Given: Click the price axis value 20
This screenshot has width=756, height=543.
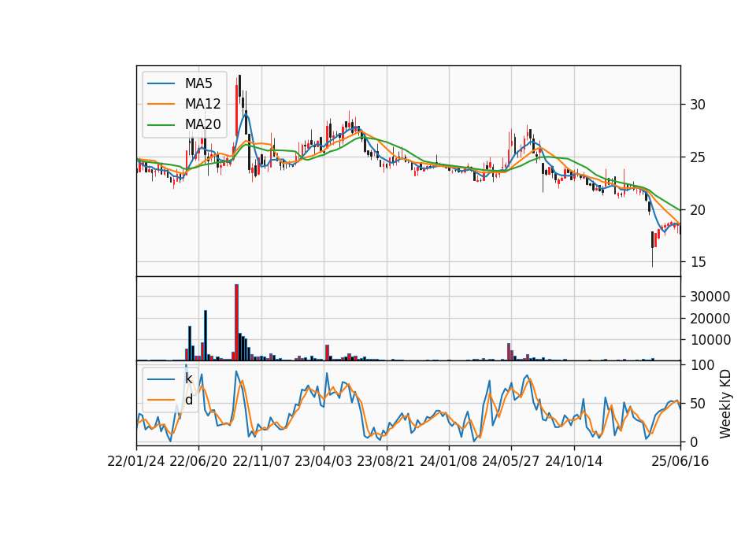Looking at the screenshot, I should pos(698,210).
